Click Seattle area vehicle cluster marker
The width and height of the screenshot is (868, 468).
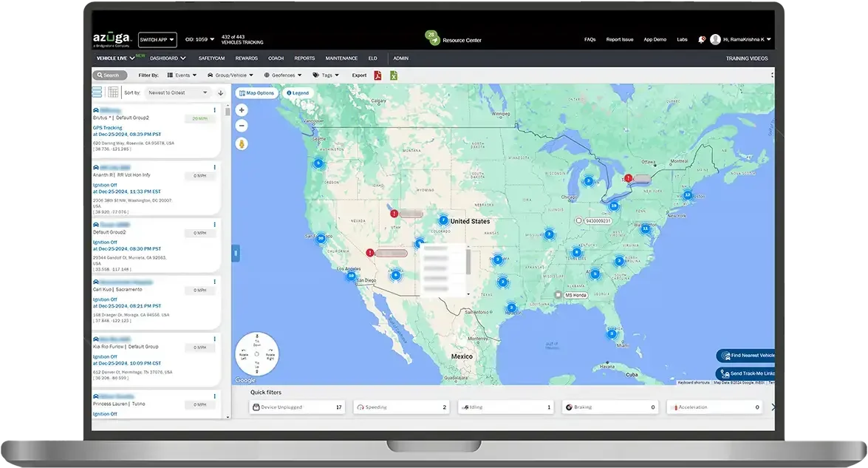pos(318,163)
